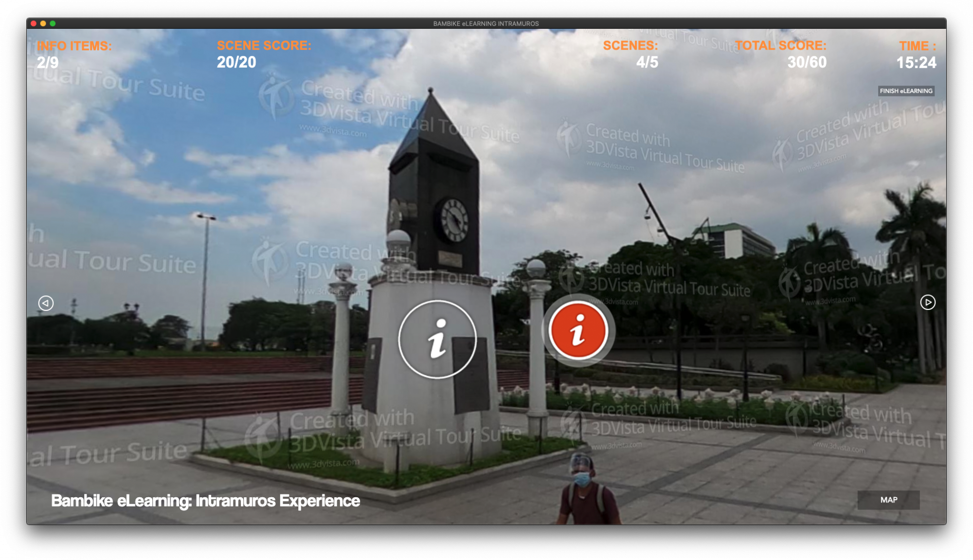
Task: Click the SCENES count 4/5
Action: tap(647, 62)
